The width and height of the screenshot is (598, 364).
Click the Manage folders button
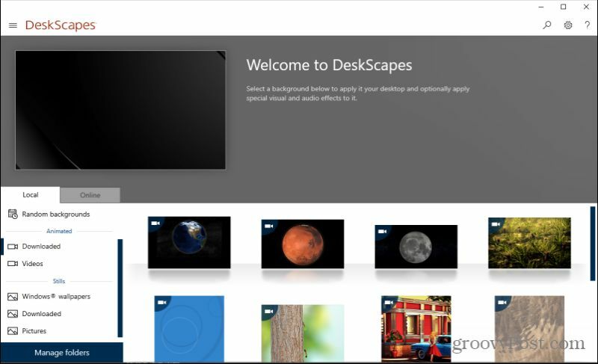tap(62, 353)
